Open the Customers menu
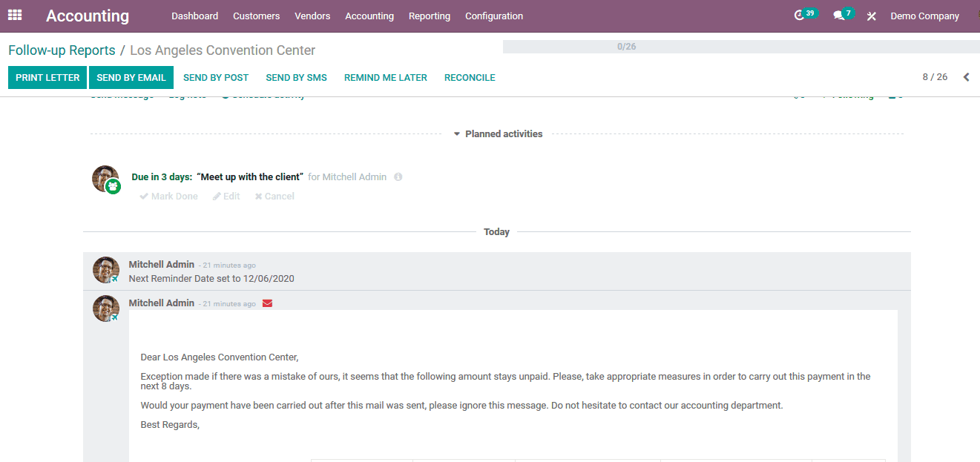Image resolution: width=980 pixels, height=462 pixels. [x=256, y=16]
